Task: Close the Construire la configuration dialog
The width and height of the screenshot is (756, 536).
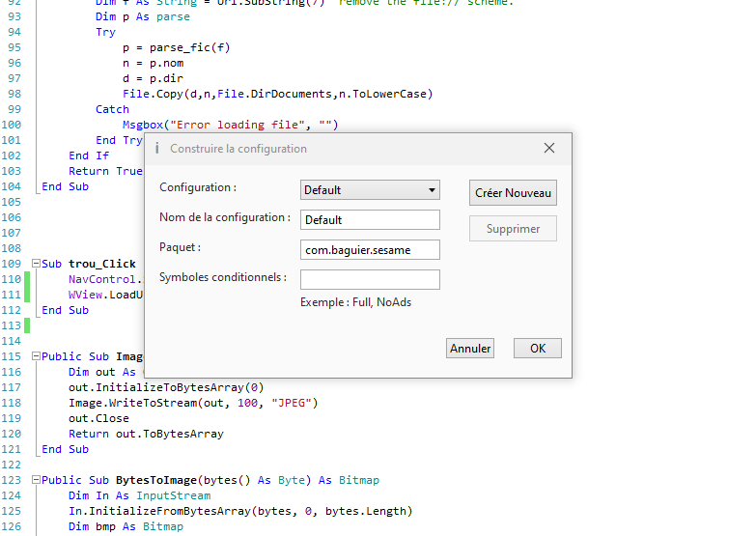Action: (x=549, y=148)
